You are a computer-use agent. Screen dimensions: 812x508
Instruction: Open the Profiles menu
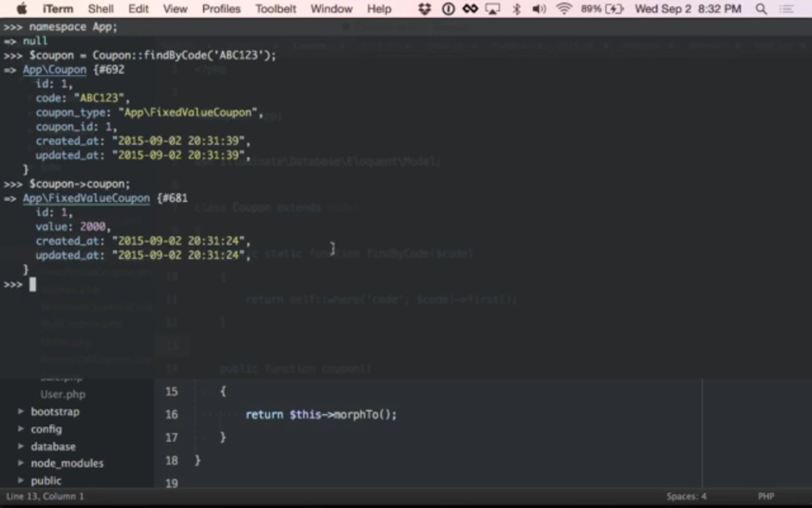(x=221, y=9)
